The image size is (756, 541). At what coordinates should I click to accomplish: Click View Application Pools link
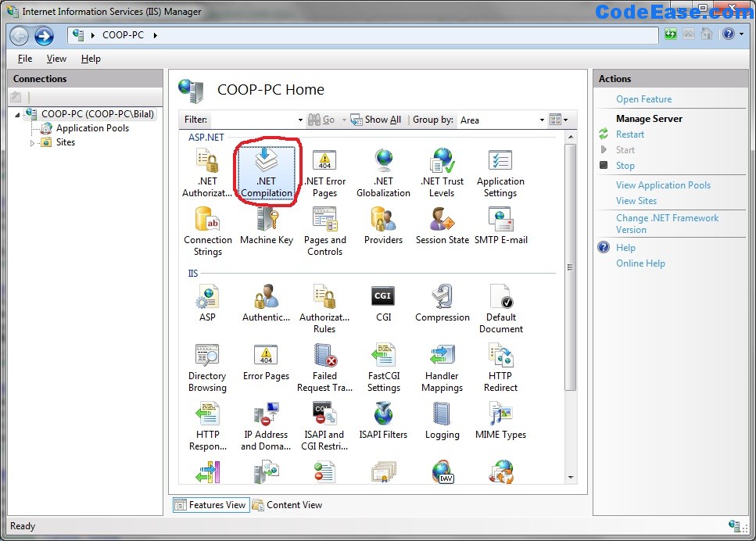tap(663, 185)
